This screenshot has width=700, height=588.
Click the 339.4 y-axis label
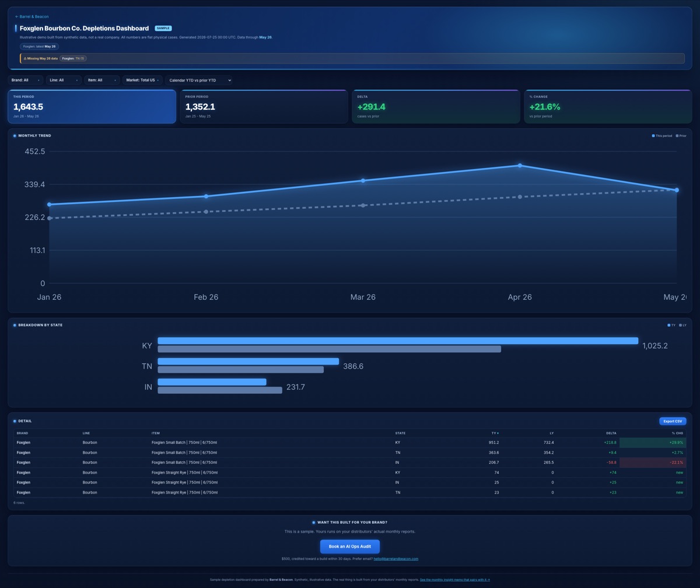click(x=34, y=184)
